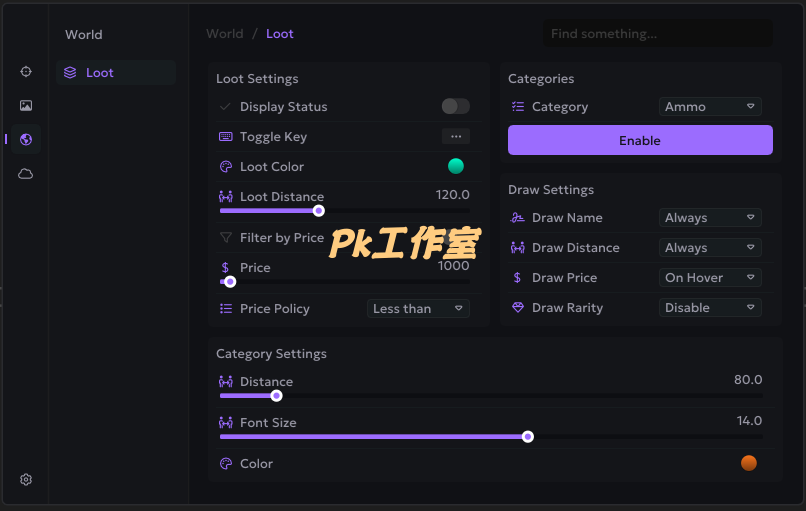Click the Find something search field

coord(657,34)
